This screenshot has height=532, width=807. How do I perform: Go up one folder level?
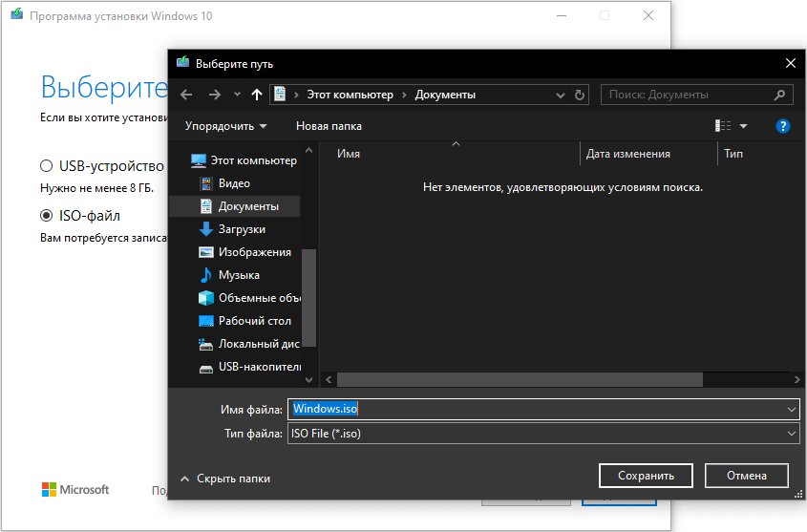click(x=256, y=95)
